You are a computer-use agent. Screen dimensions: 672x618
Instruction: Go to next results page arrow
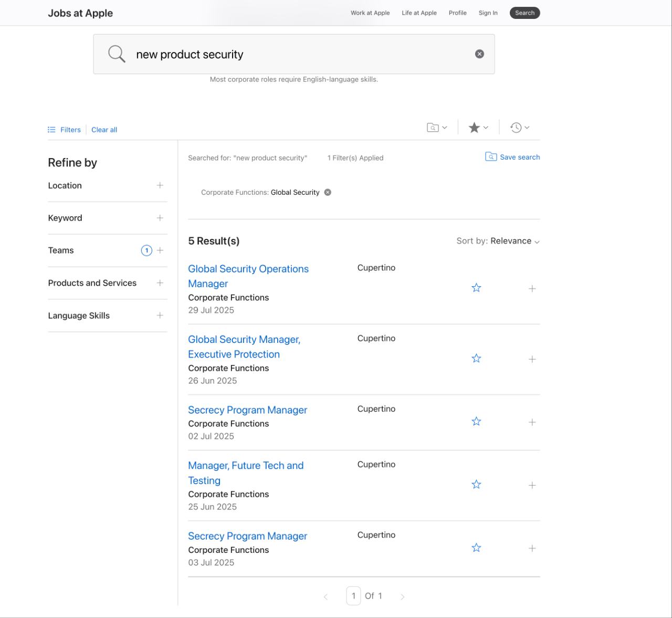coord(403,596)
